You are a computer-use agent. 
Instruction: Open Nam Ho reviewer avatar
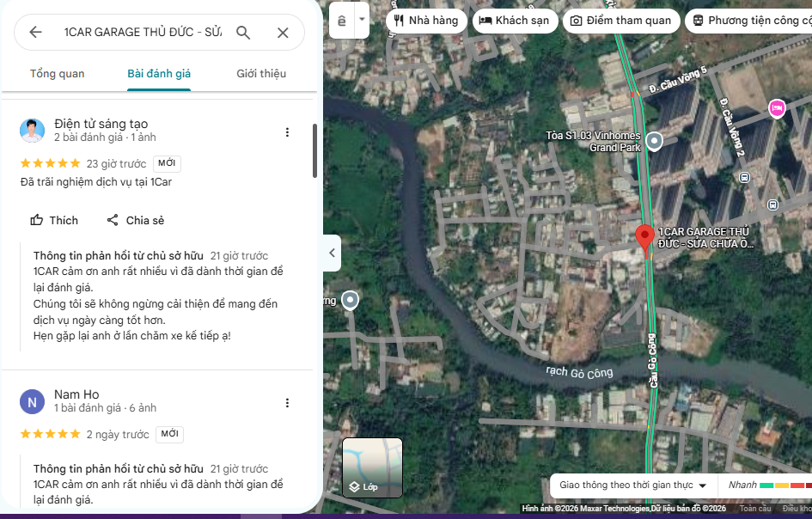32,402
